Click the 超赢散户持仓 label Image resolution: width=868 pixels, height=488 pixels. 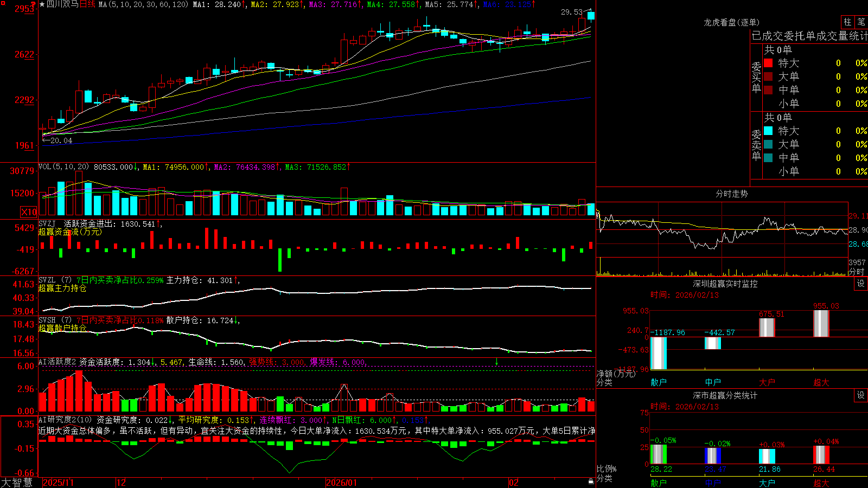point(62,328)
